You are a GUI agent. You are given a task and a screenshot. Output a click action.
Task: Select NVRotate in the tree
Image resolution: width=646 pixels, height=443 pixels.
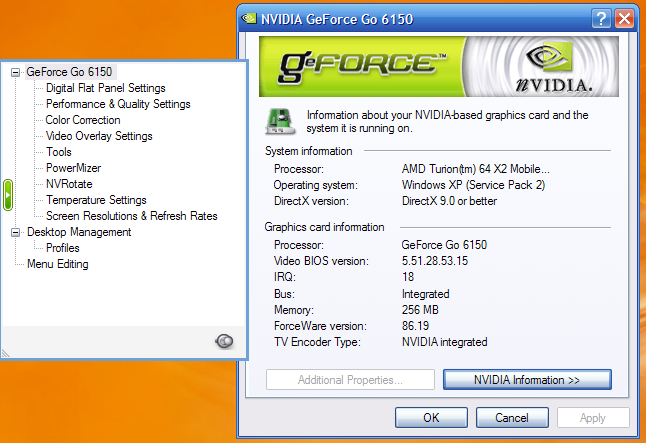[69, 184]
